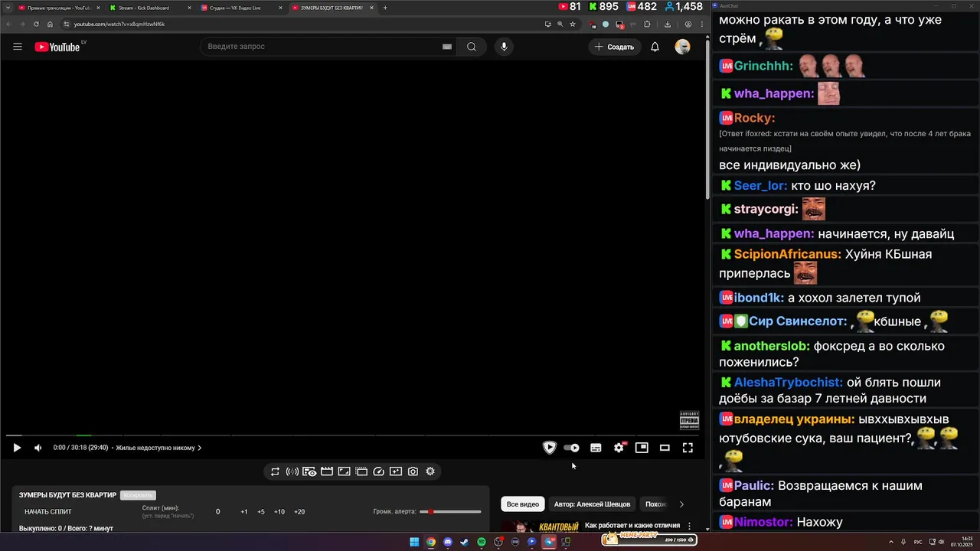The image size is (980, 551).
Task: Click 'НАЧАТЬ СПЛИТ' button
Action: (48, 512)
